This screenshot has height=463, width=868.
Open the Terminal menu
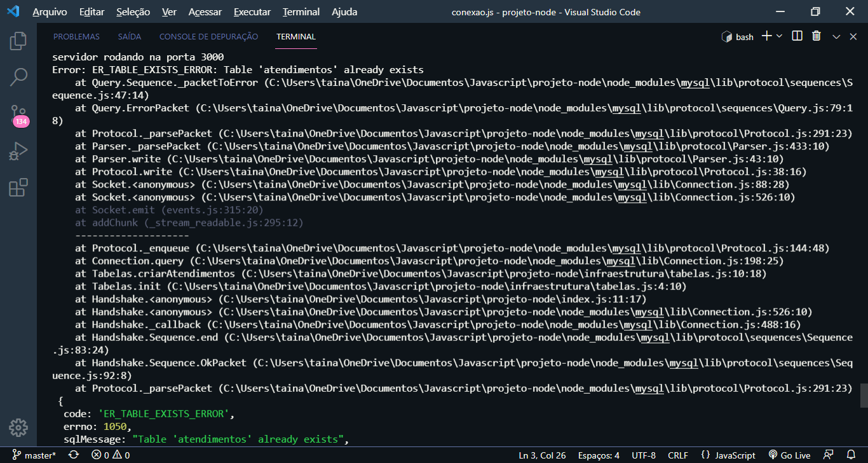pyautogui.click(x=301, y=11)
